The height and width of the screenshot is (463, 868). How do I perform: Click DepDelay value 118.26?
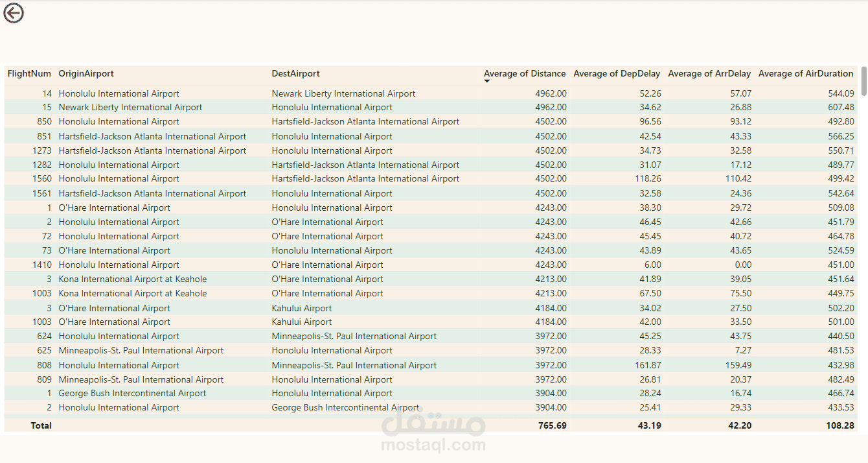(x=647, y=179)
